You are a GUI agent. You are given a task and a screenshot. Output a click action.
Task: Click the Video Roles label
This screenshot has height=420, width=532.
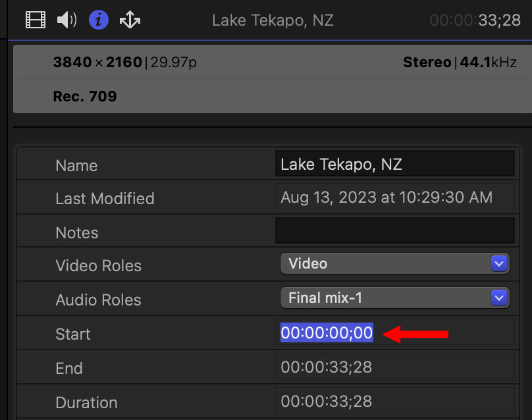point(98,266)
